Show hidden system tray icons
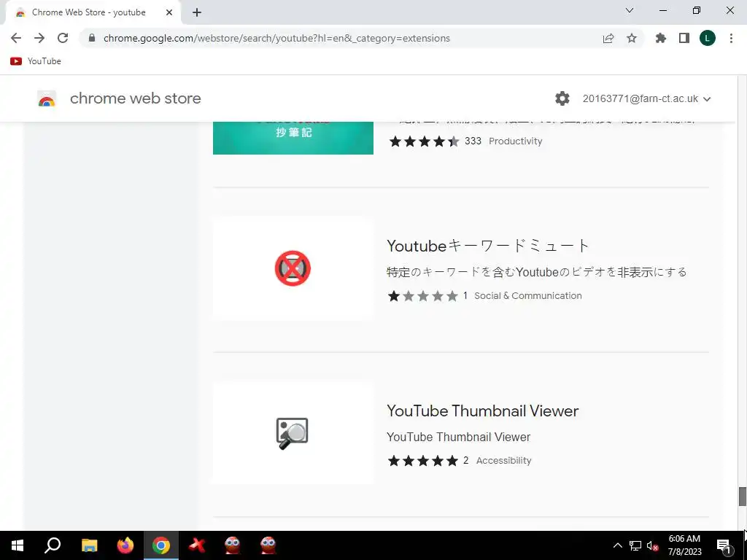747x560 pixels. [617, 545]
